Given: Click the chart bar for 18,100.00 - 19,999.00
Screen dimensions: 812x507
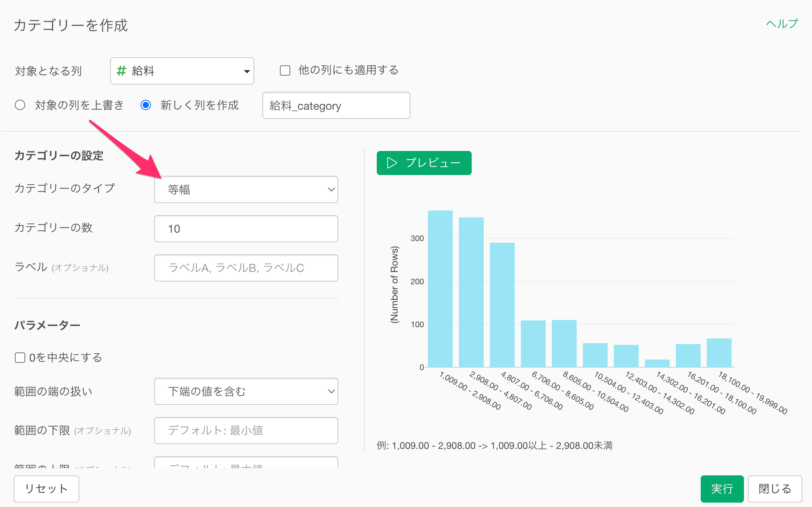Looking at the screenshot, I should pyautogui.click(x=719, y=353).
